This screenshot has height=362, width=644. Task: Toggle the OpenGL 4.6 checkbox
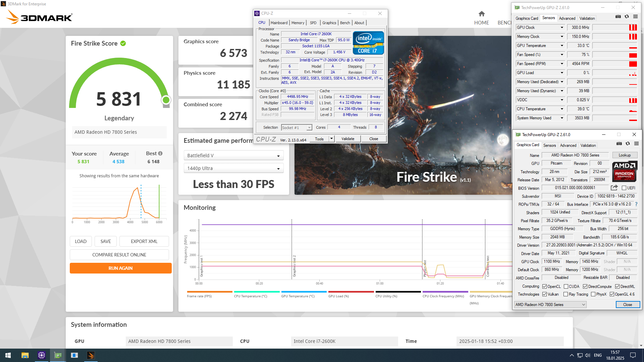coord(612,294)
